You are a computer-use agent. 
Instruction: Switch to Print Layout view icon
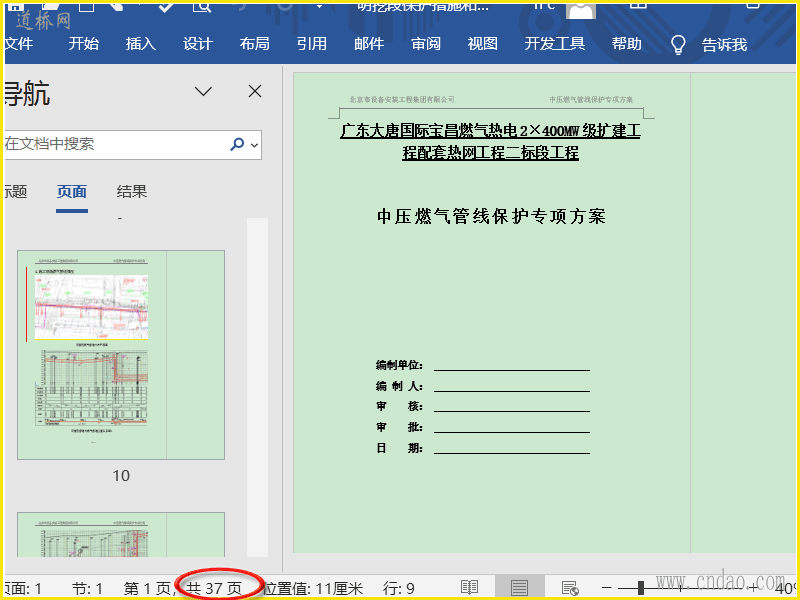519,588
